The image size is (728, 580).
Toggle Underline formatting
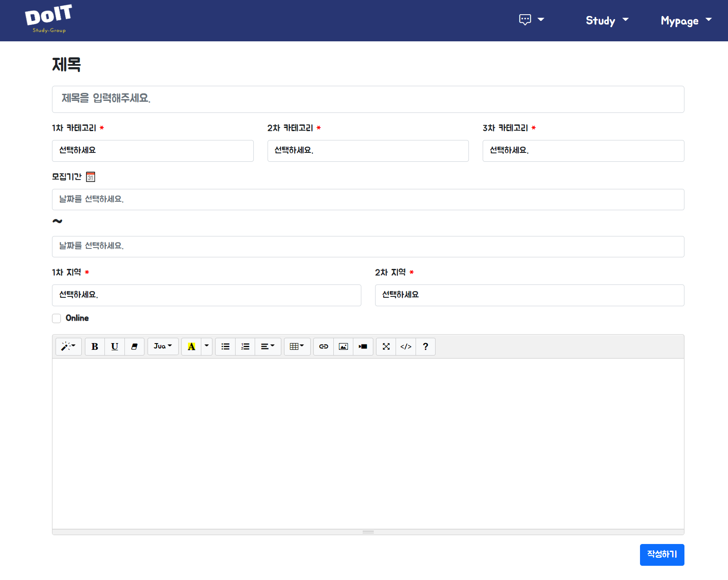coord(114,347)
